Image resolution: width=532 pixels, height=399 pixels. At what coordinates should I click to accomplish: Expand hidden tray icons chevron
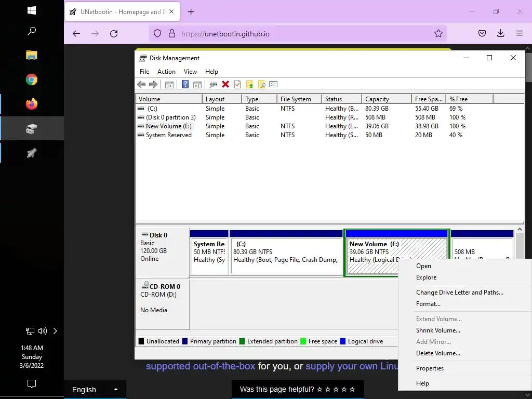coord(55,331)
